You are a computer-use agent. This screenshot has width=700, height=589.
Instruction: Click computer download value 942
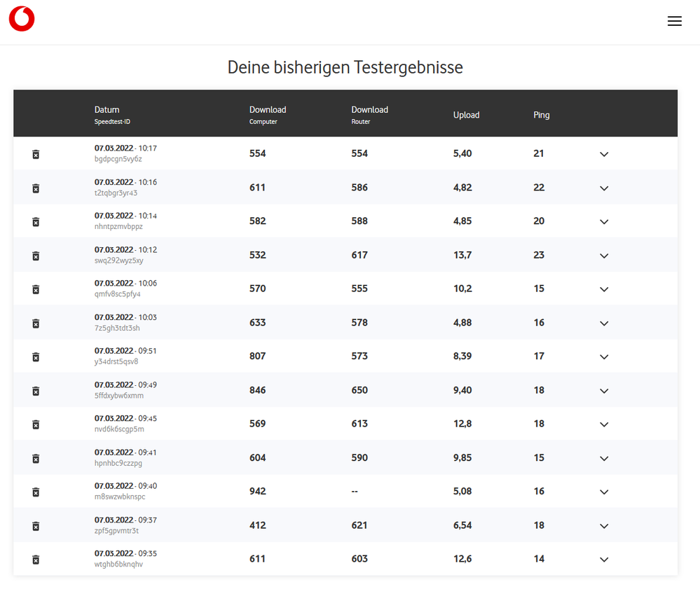258,491
